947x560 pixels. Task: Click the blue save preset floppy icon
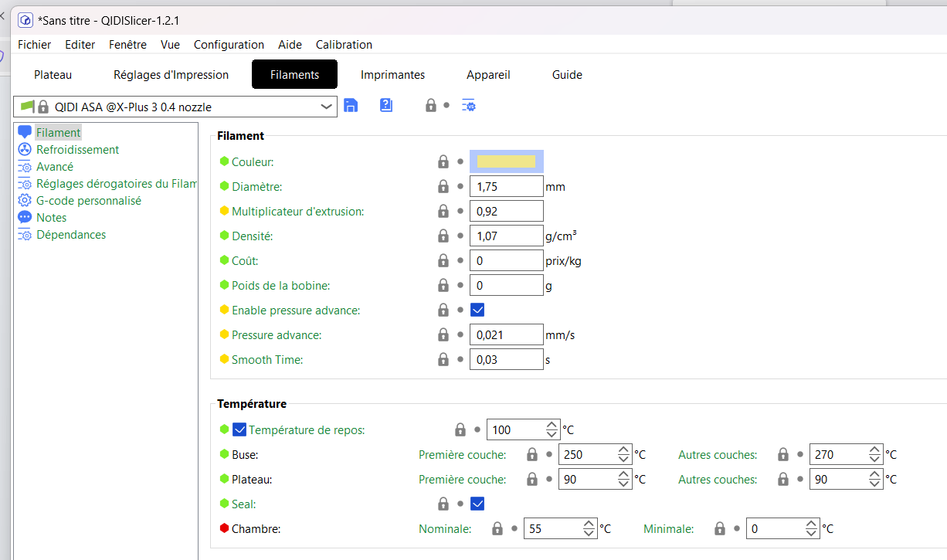coord(351,106)
